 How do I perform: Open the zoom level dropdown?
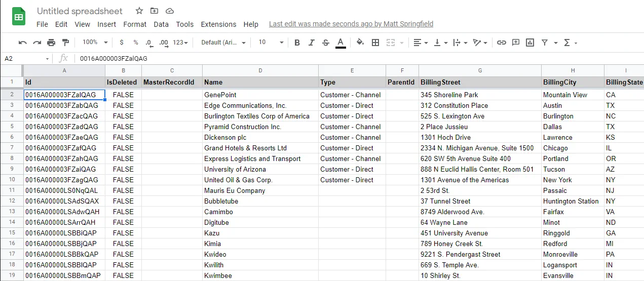95,43
